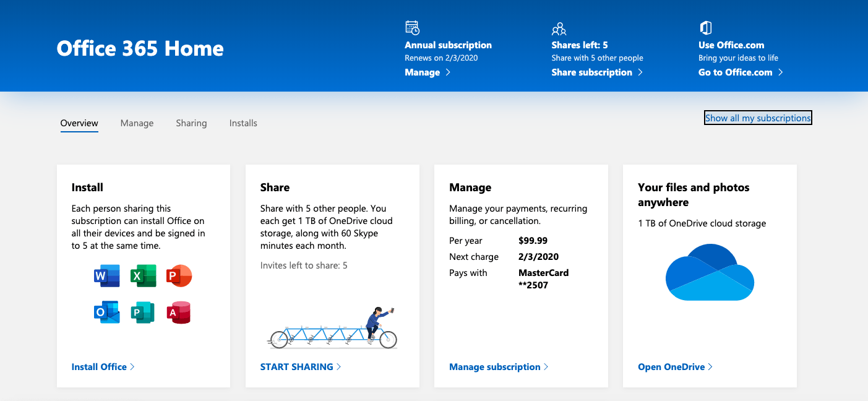Click the Per year label
The image size is (868, 401).
466,241
